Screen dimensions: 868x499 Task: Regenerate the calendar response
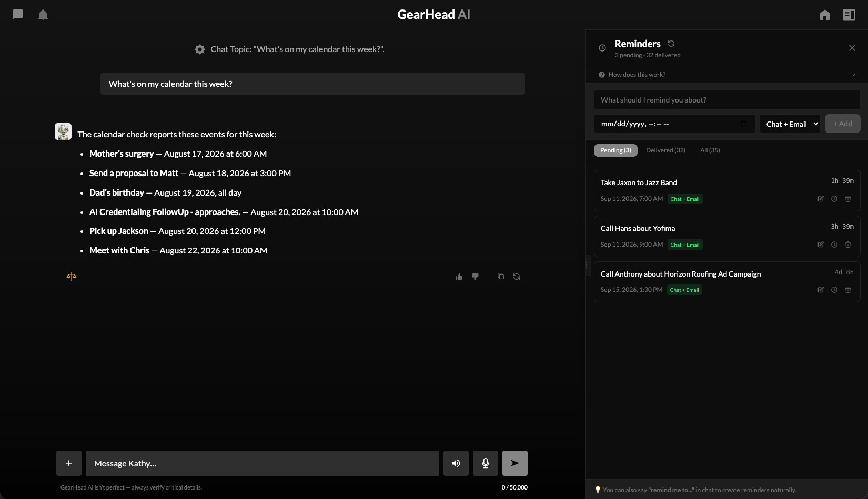coord(517,277)
